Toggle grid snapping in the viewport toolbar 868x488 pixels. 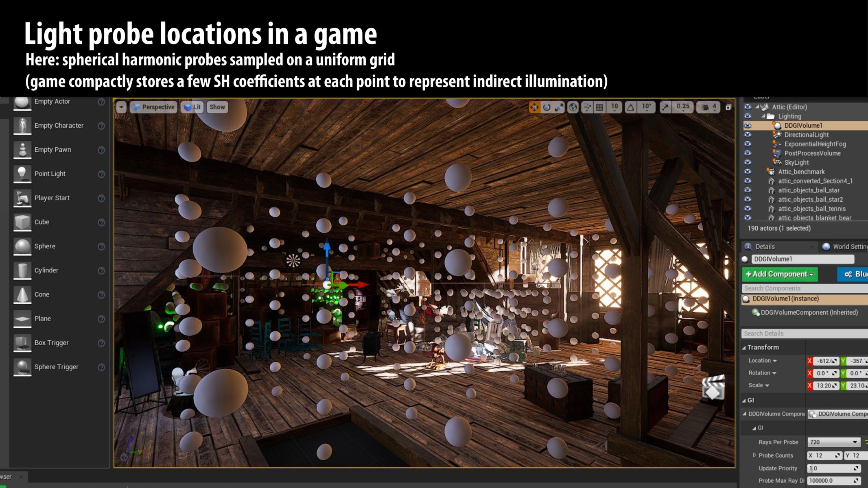600,107
